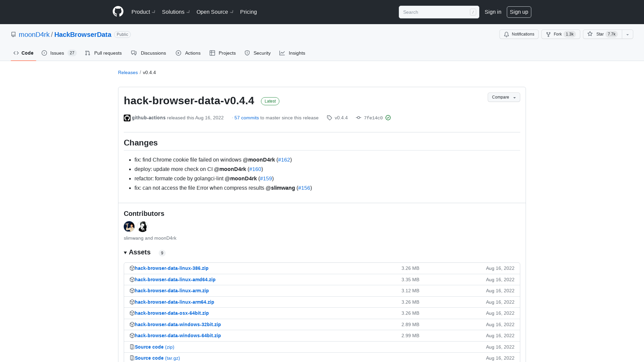The height and width of the screenshot is (362, 644).
Task: Open the Pricing page
Action: click(x=249, y=12)
